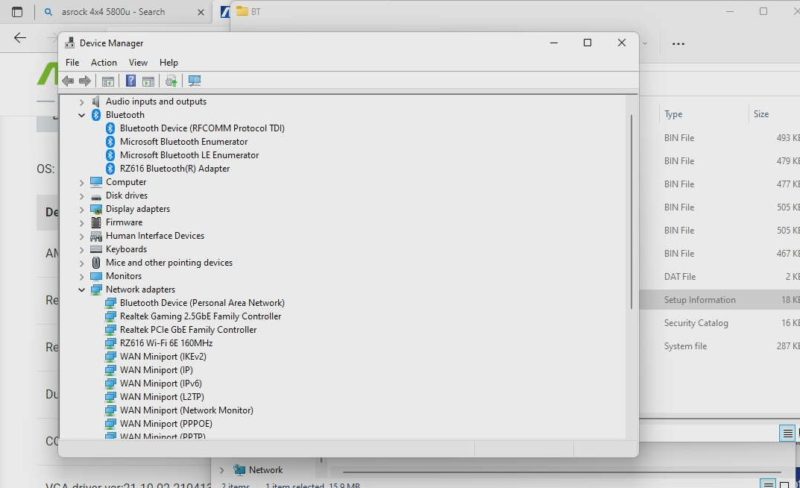Collapse the Bluetooth category

click(x=82, y=115)
